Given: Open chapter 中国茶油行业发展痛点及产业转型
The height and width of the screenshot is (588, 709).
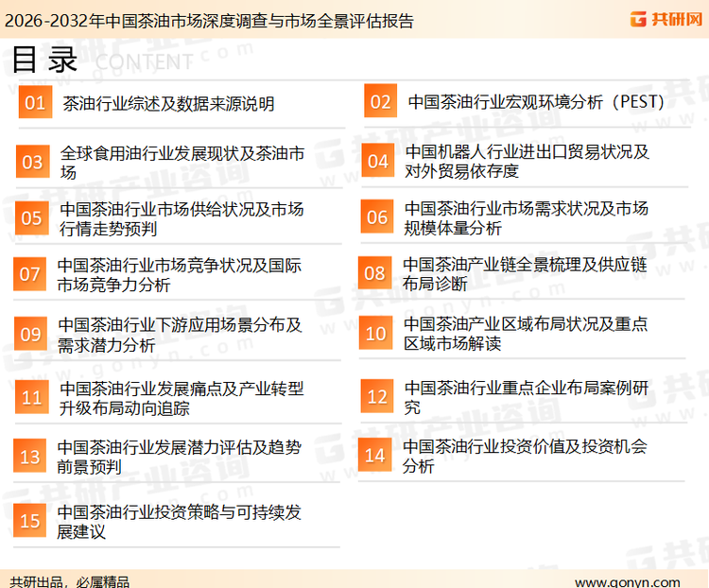Looking at the screenshot, I should click(182, 398).
